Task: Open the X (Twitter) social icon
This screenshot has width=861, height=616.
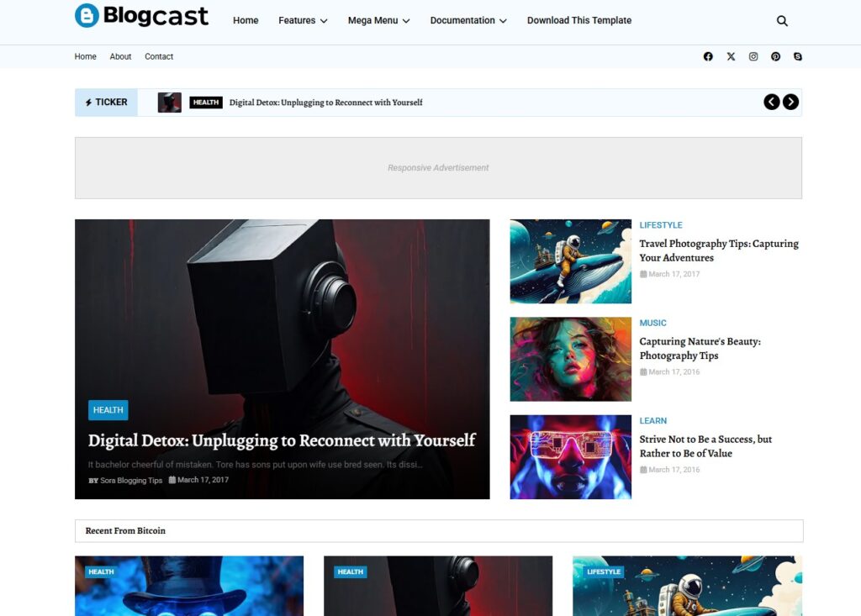Action: (x=731, y=56)
